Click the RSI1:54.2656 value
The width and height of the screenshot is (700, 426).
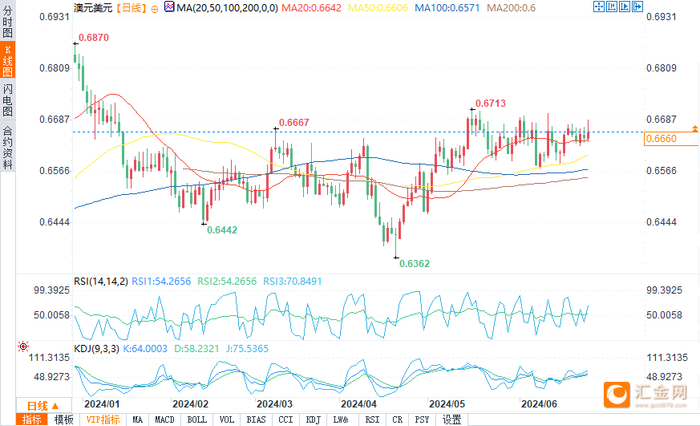161,281
